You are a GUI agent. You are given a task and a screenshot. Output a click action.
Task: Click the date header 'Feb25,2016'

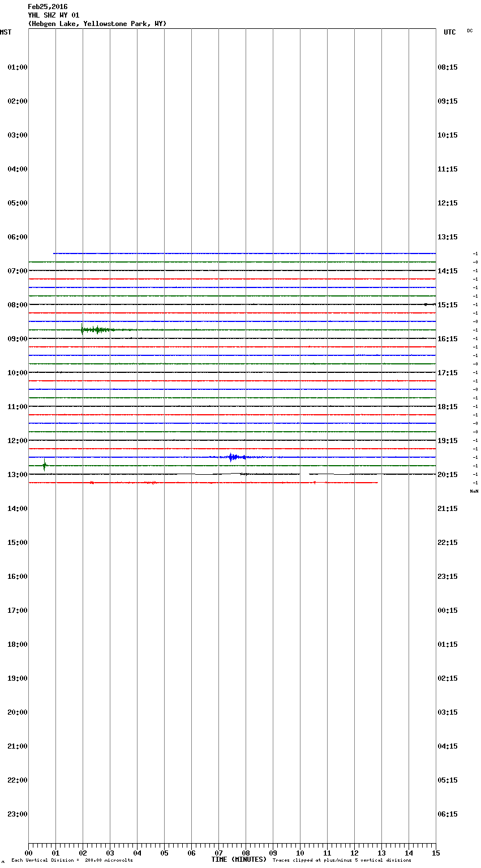(x=48, y=7)
